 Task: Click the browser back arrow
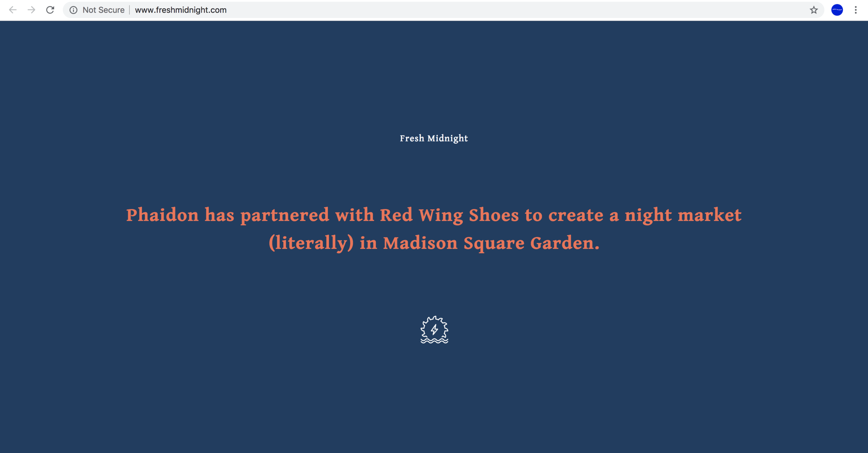tap(13, 10)
